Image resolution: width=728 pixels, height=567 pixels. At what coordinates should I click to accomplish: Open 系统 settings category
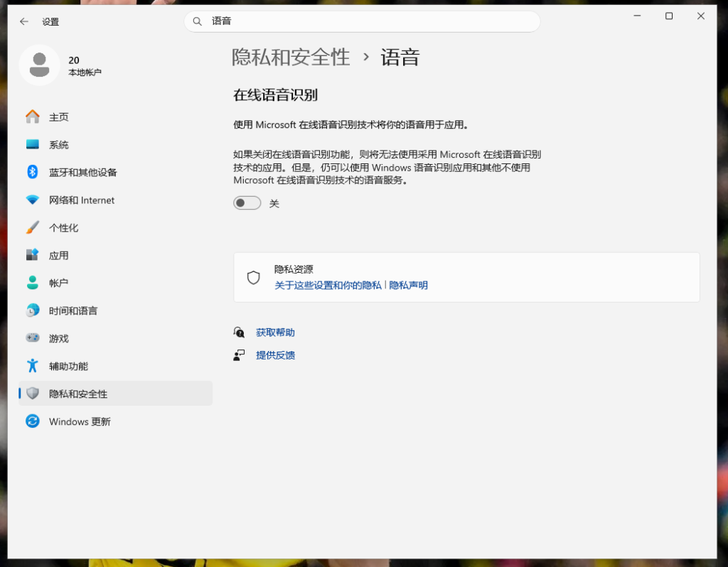(116, 144)
